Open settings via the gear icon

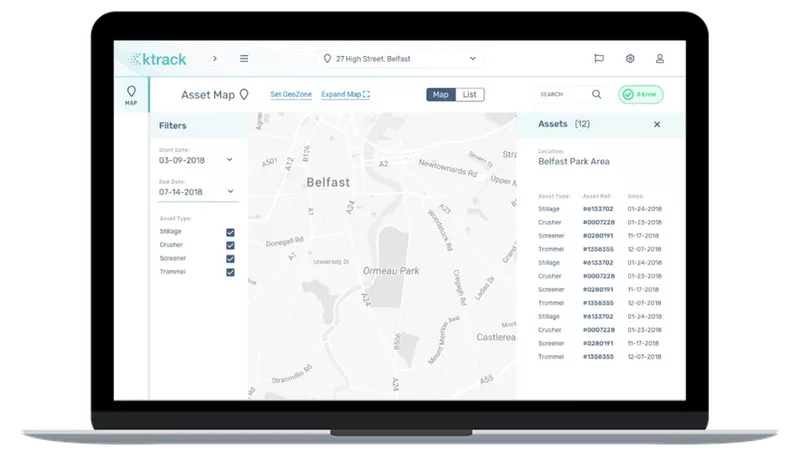pos(630,59)
